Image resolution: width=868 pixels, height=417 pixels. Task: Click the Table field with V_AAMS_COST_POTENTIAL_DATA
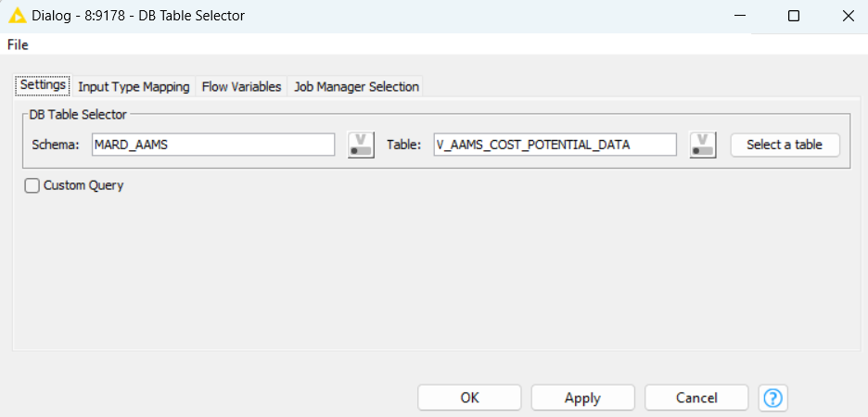point(555,145)
